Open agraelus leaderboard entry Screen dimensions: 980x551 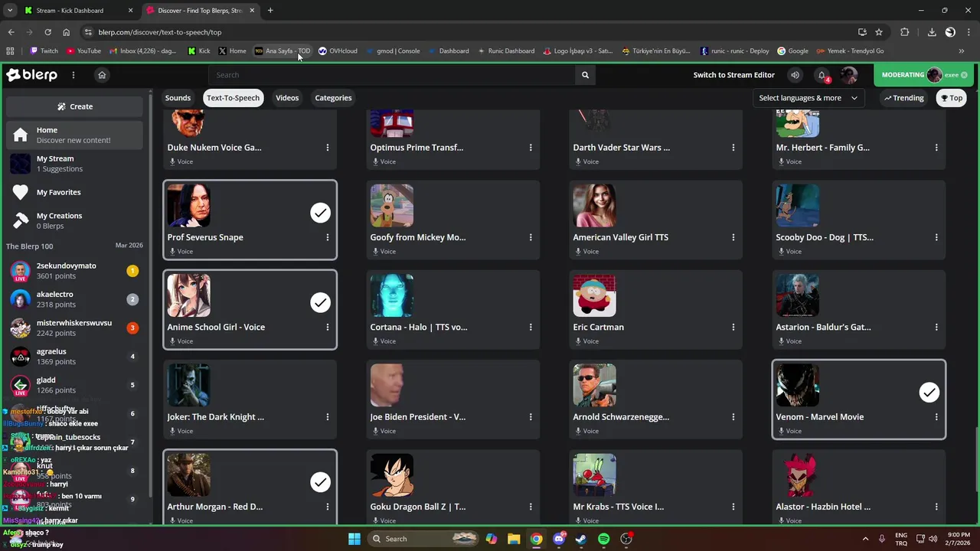(x=74, y=357)
